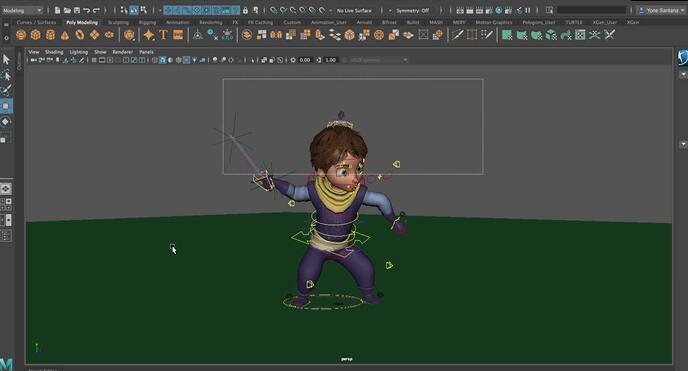Viewport: 688px width, 371px height.
Task: Open the Modeling menu set dropdown
Action: pos(22,10)
